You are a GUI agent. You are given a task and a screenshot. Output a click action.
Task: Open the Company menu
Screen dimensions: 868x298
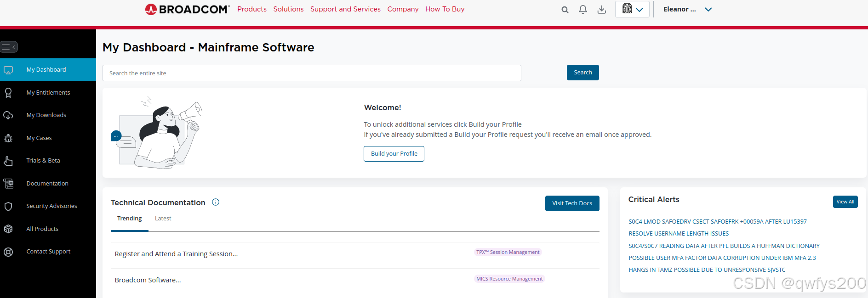click(x=403, y=9)
